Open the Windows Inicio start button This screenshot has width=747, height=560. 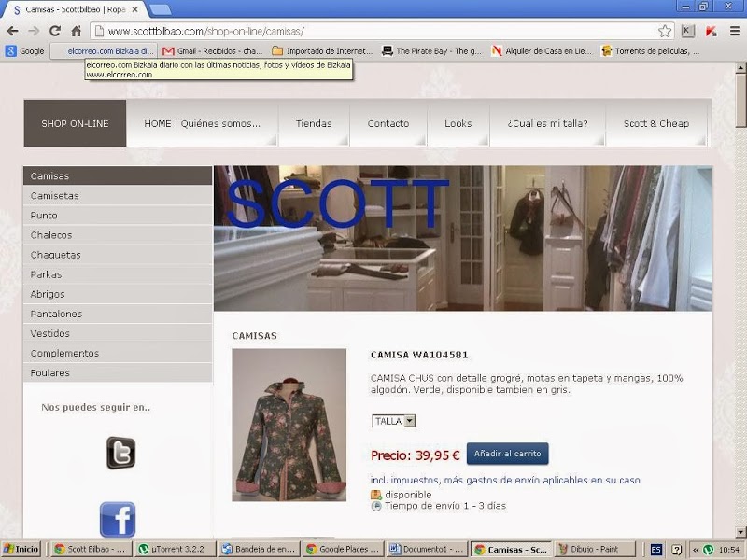click(21, 549)
